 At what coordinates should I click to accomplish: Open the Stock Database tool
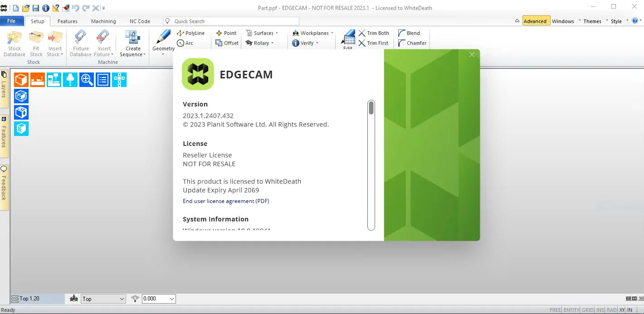click(15, 43)
